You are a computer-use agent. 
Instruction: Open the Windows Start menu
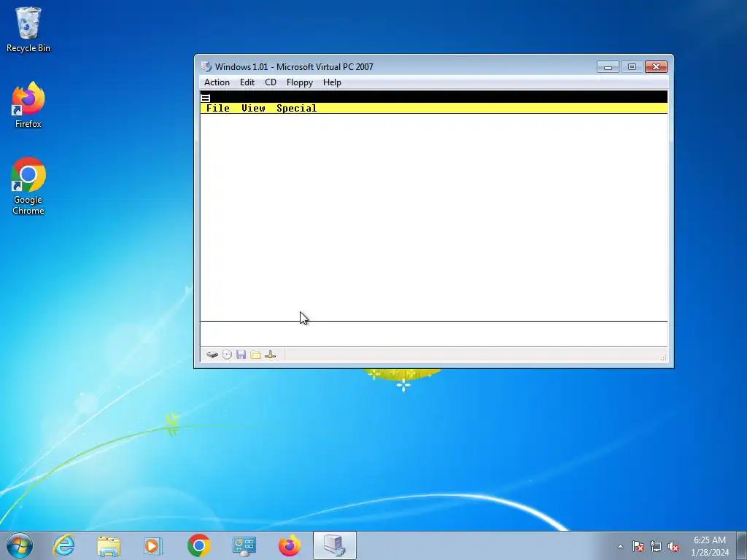(20, 545)
